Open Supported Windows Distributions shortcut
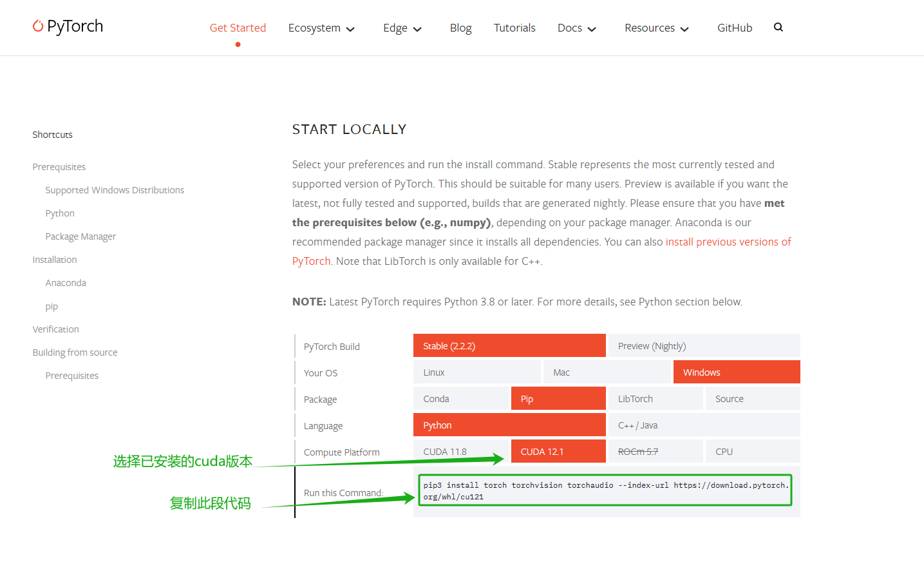The image size is (924, 578). (115, 190)
